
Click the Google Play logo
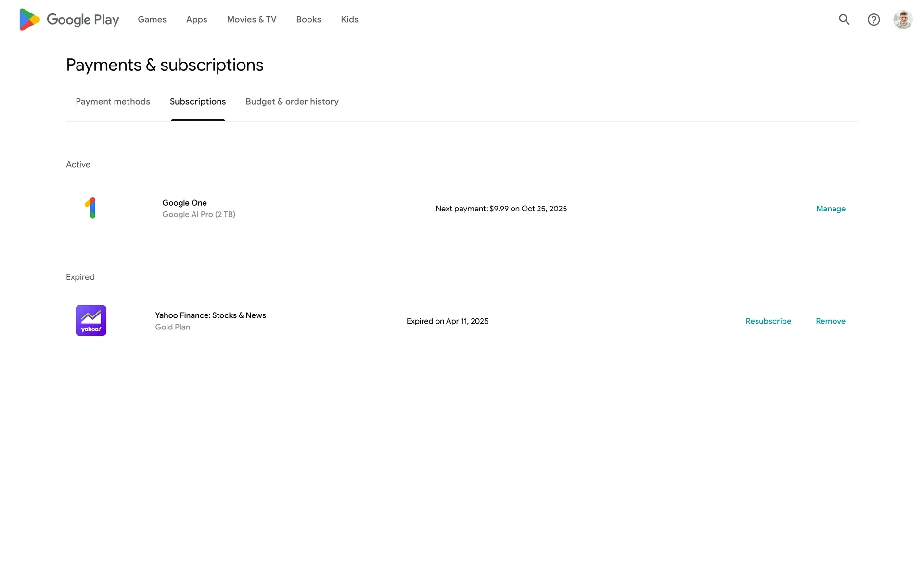coord(69,20)
